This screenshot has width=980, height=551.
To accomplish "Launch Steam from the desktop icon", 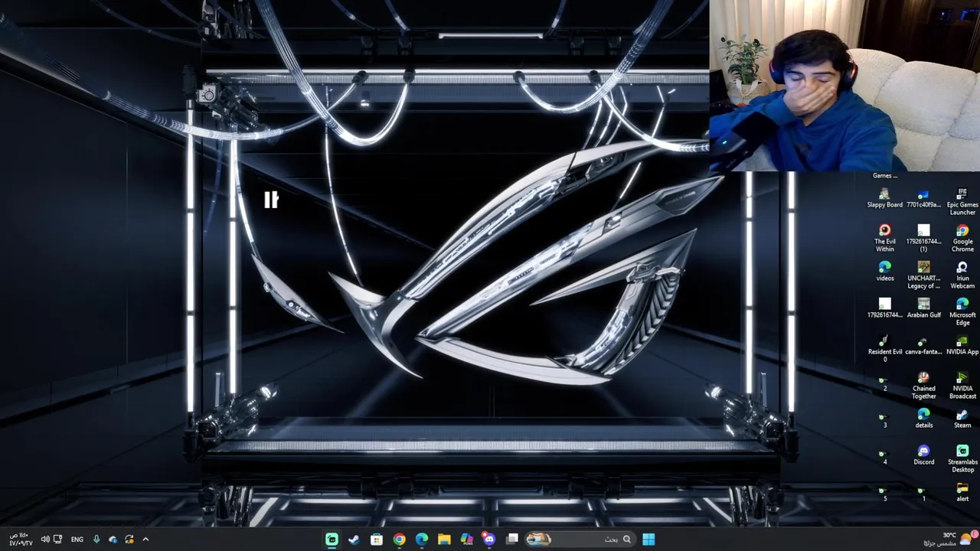I will [x=962, y=419].
